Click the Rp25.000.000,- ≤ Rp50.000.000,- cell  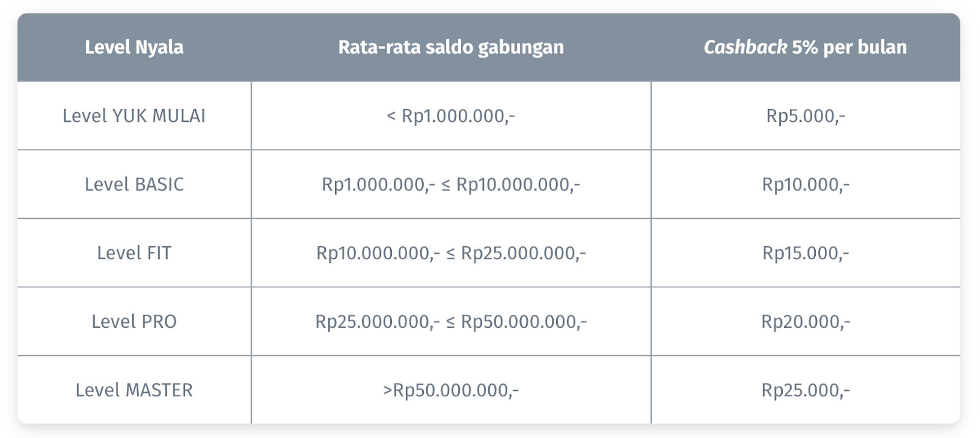pos(451,322)
